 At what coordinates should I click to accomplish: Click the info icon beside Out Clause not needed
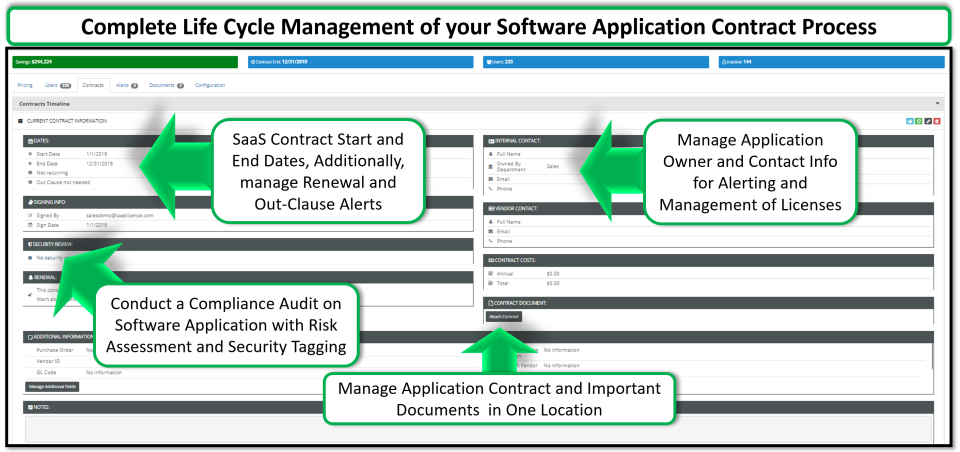(x=30, y=182)
